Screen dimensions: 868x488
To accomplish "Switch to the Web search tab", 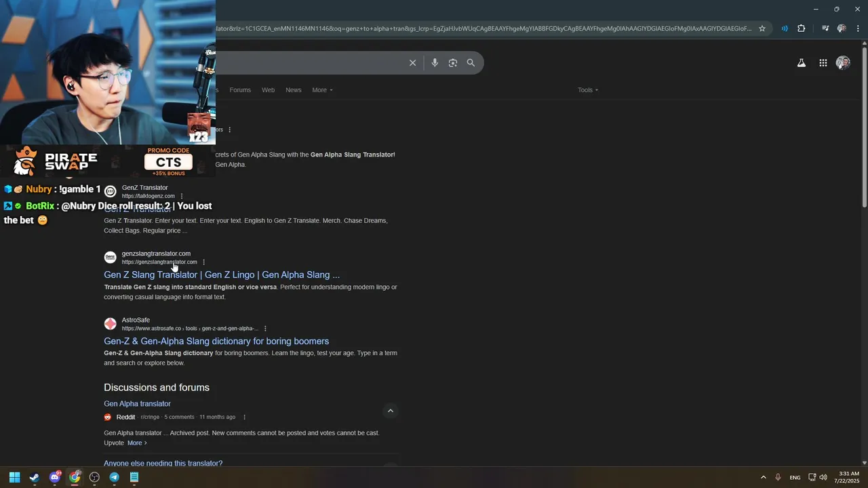I will pyautogui.click(x=269, y=90).
